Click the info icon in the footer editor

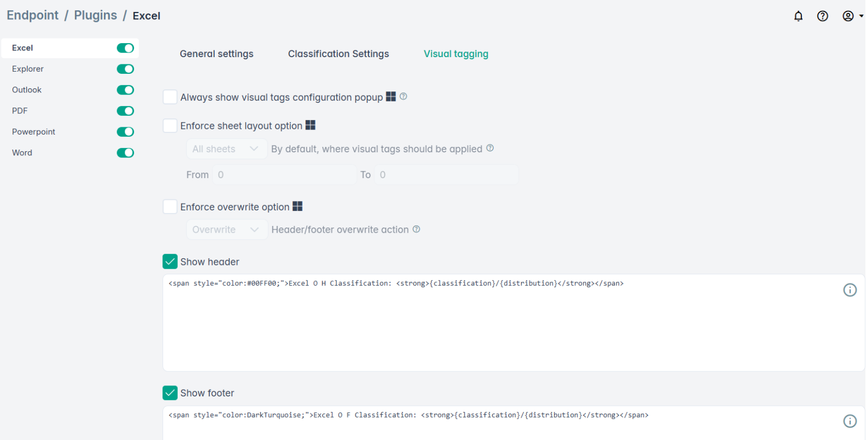pyautogui.click(x=850, y=421)
